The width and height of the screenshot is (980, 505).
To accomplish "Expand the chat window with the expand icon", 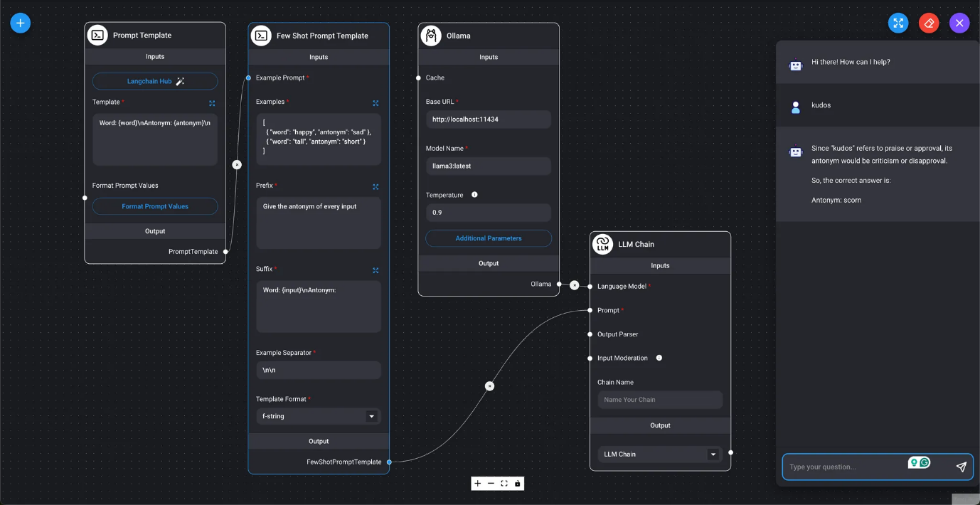I will point(898,23).
